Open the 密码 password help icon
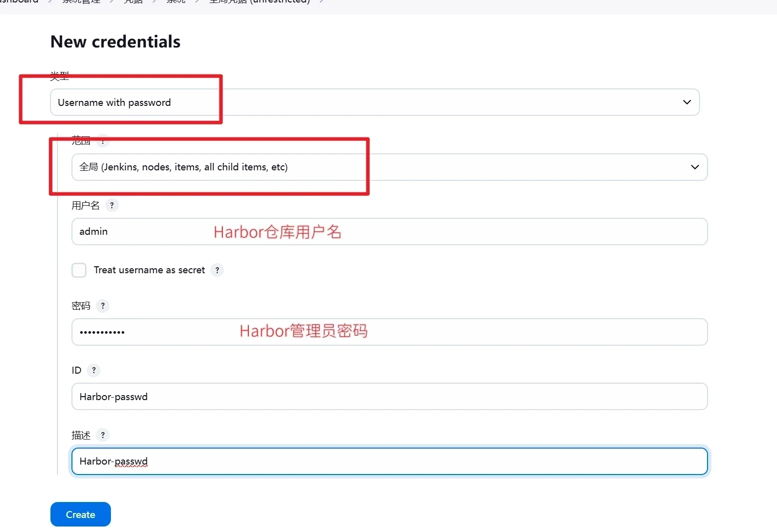 103,306
